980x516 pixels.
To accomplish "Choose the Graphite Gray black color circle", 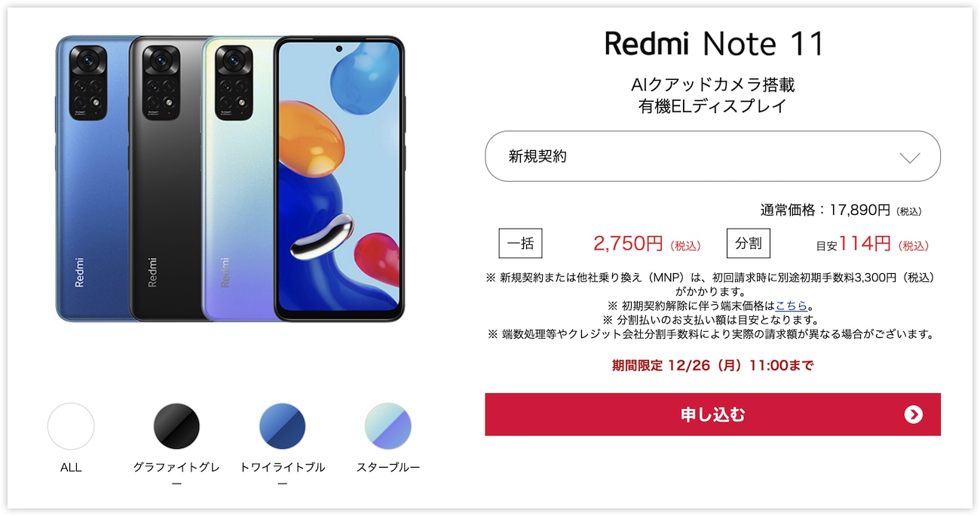I will pos(176,426).
